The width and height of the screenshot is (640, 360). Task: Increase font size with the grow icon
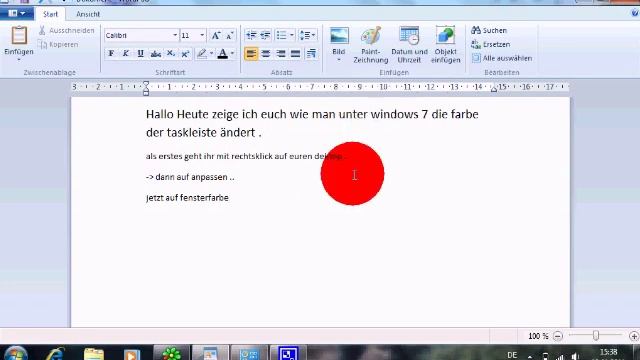[x=216, y=36]
